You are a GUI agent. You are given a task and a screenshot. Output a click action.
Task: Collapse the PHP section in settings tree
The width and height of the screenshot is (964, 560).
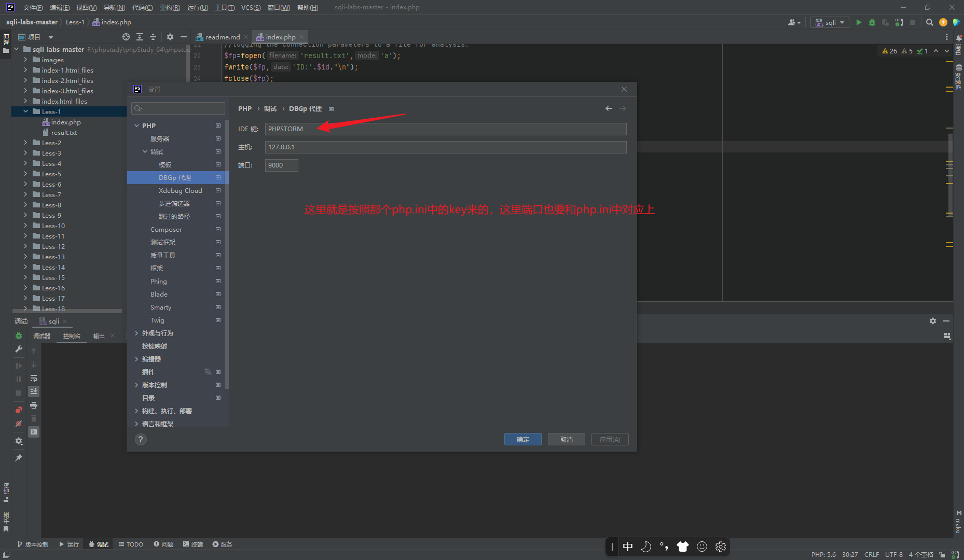coord(137,125)
